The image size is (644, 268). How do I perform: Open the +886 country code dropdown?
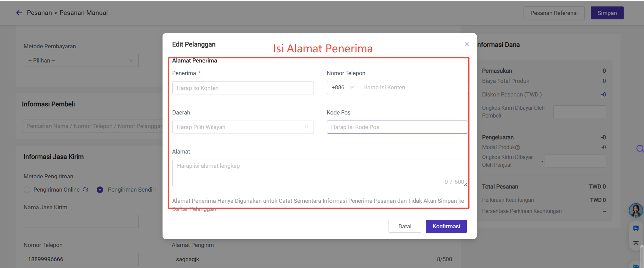coord(343,88)
